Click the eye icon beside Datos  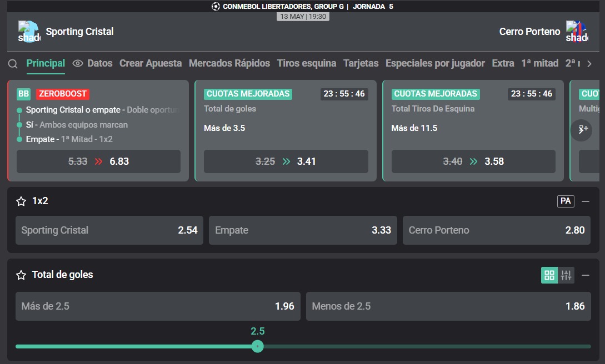click(78, 64)
